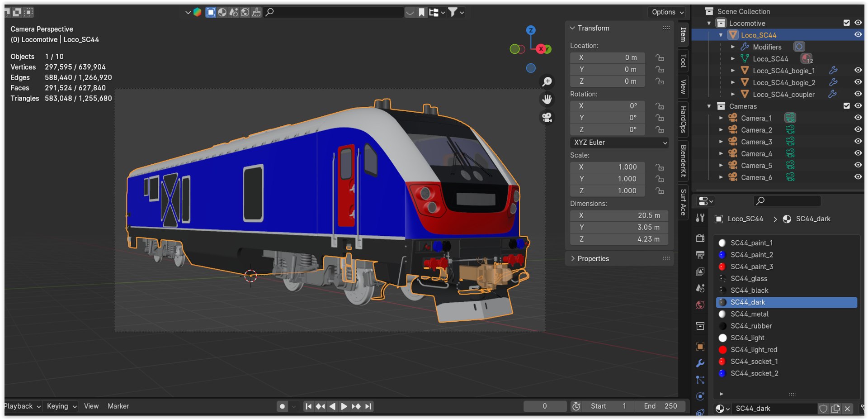Open Physics properties tab
Image resolution: width=868 pixels, height=419 pixels.
(x=700, y=396)
